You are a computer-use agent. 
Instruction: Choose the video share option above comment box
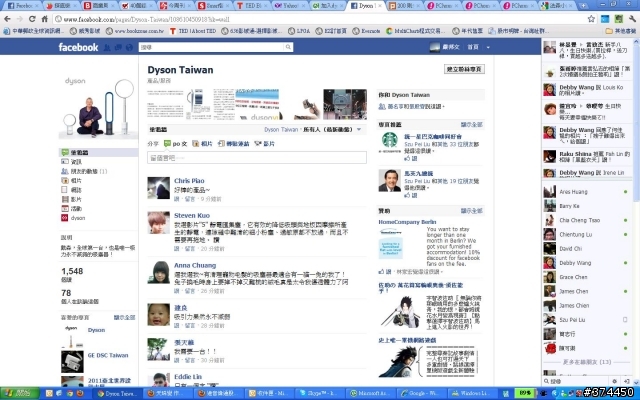264,144
